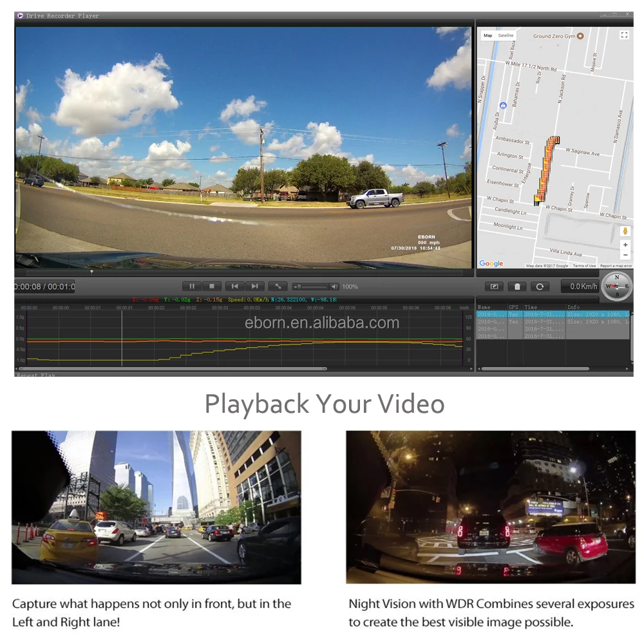
Task: Take a snapshot with the camera icon
Action: click(x=494, y=287)
